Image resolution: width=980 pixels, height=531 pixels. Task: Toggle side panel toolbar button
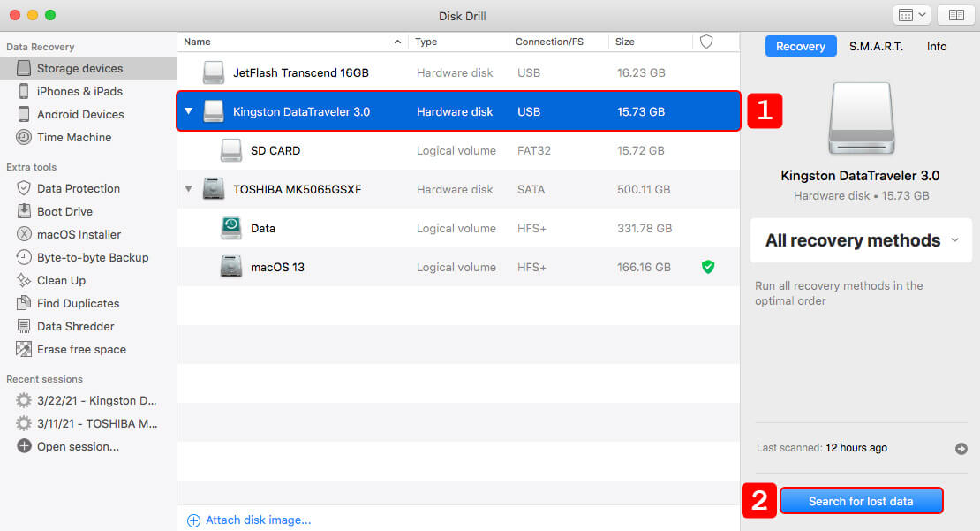pyautogui.click(x=956, y=15)
